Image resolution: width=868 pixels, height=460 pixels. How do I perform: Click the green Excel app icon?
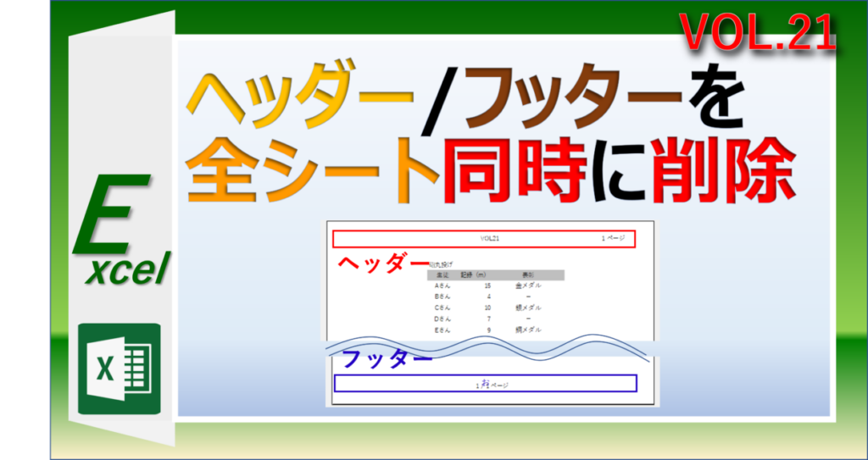pos(119,369)
